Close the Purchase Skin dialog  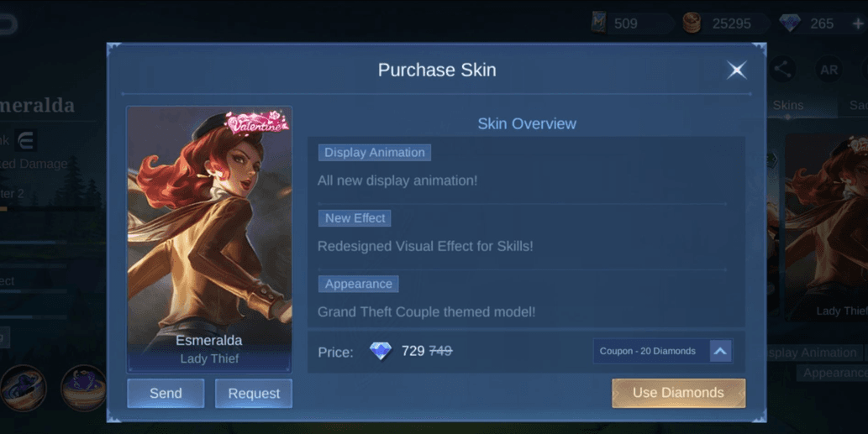[736, 71]
